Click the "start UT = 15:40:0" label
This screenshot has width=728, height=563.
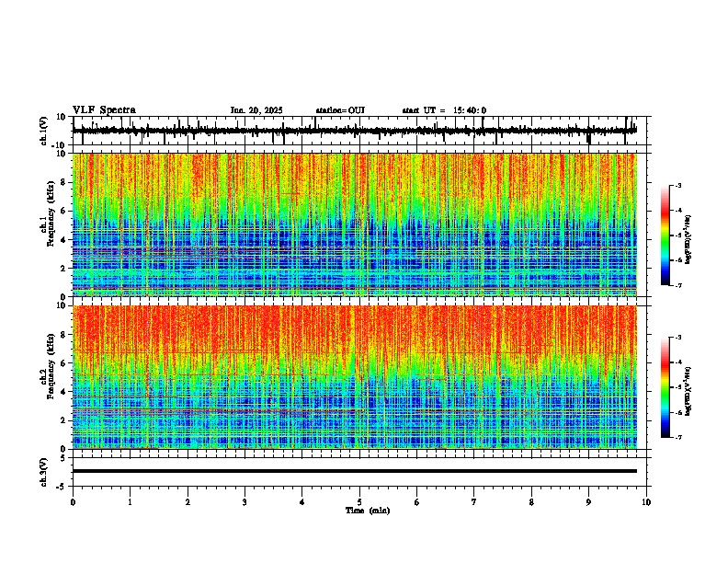click(x=444, y=110)
